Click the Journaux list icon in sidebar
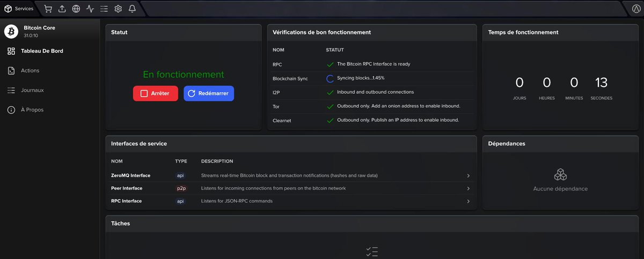This screenshot has width=644, height=259. [x=11, y=90]
